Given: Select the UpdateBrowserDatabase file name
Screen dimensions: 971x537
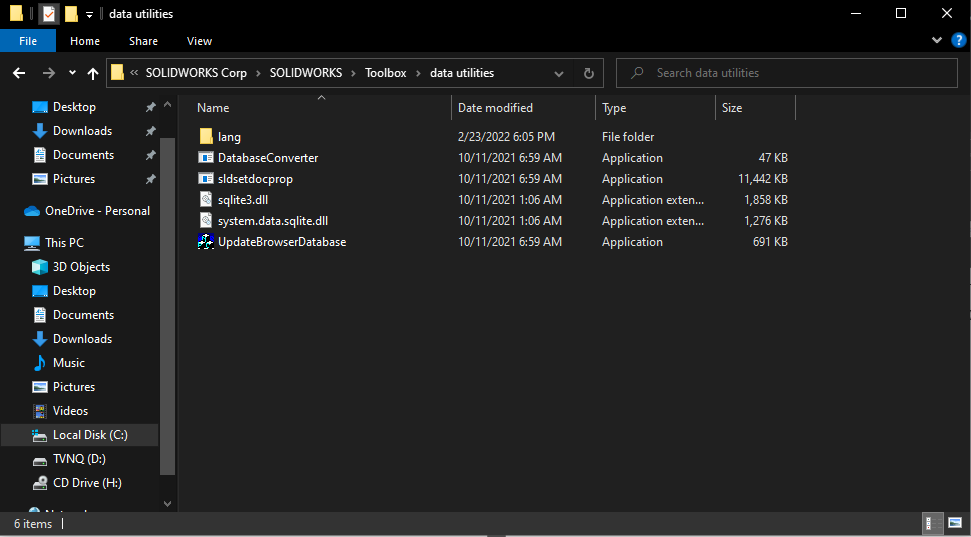Looking at the screenshot, I should tap(282, 242).
